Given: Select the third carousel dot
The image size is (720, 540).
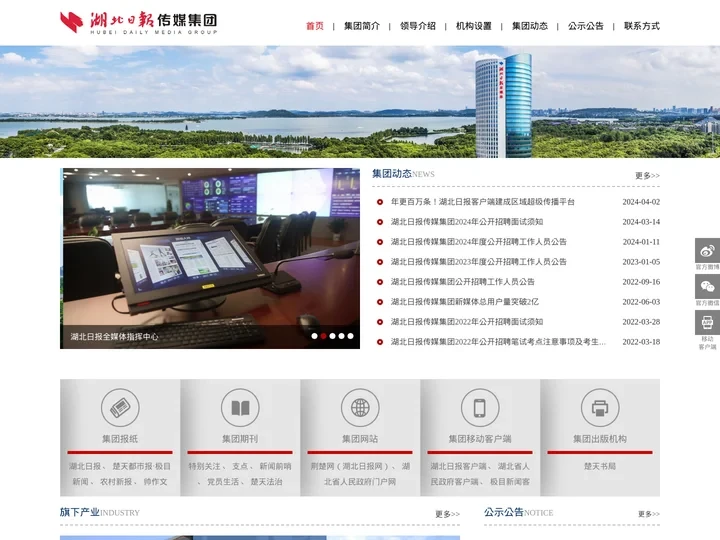Looking at the screenshot, I should pyautogui.click(x=332, y=336).
